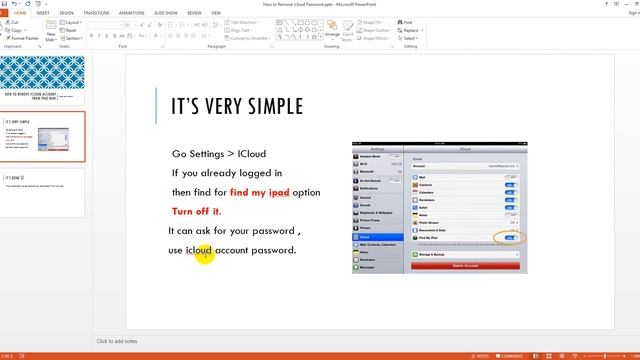Switch to the REVIEW tab
The width and height of the screenshot is (640, 360).
pyautogui.click(x=194, y=13)
